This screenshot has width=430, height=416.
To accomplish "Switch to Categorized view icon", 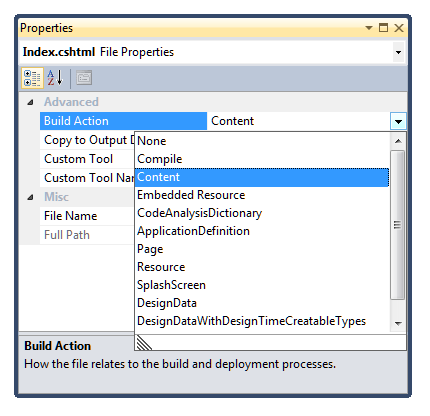I will point(32,78).
